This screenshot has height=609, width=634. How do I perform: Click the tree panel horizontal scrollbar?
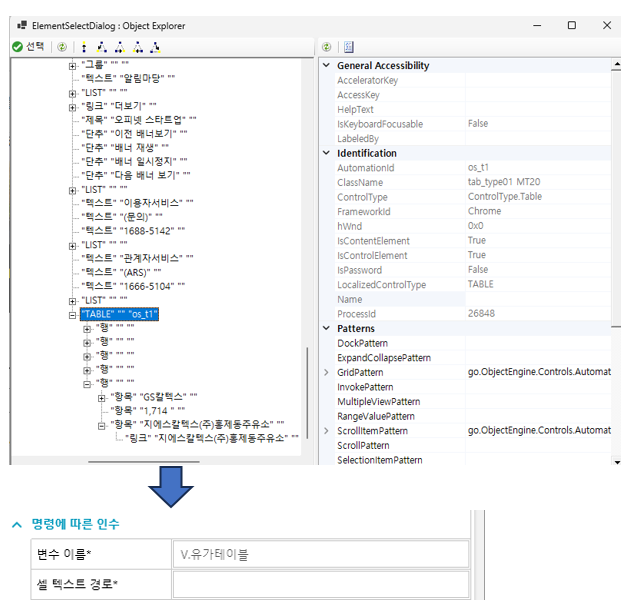[144, 461]
